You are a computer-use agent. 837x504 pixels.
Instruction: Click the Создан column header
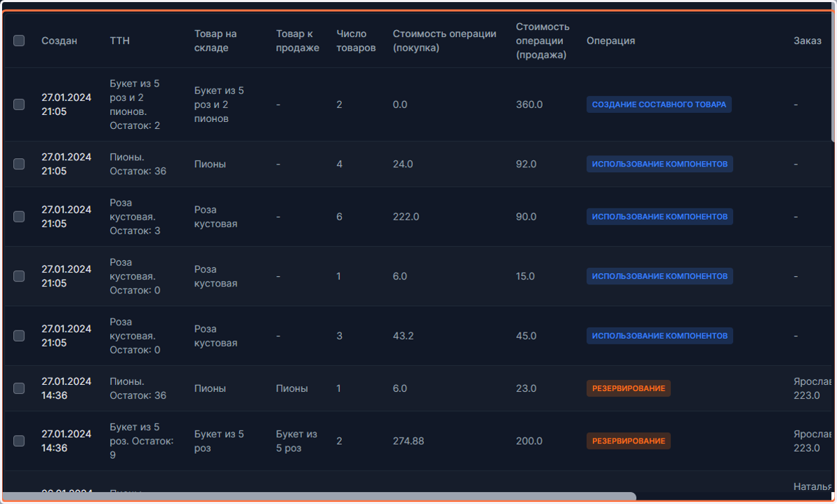point(59,40)
